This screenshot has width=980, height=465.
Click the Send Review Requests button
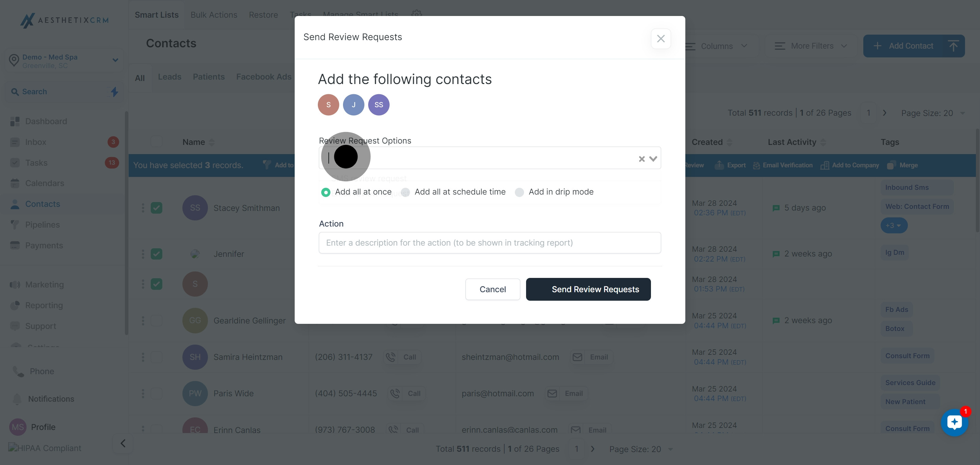tap(588, 289)
